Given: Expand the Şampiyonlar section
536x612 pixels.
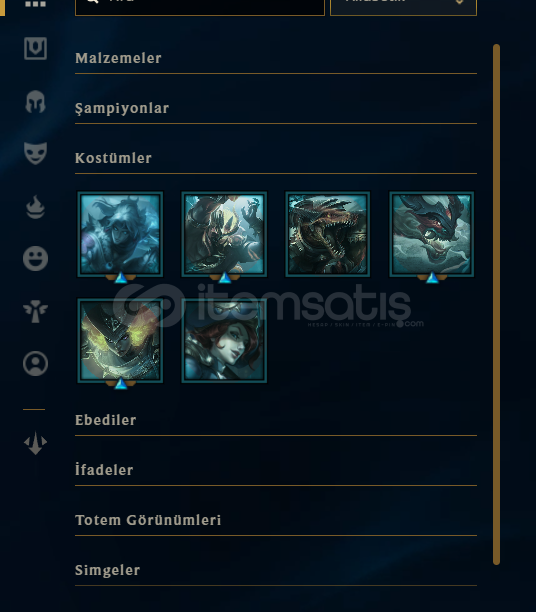Looking at the screenshot, I should tap(276, 109).
